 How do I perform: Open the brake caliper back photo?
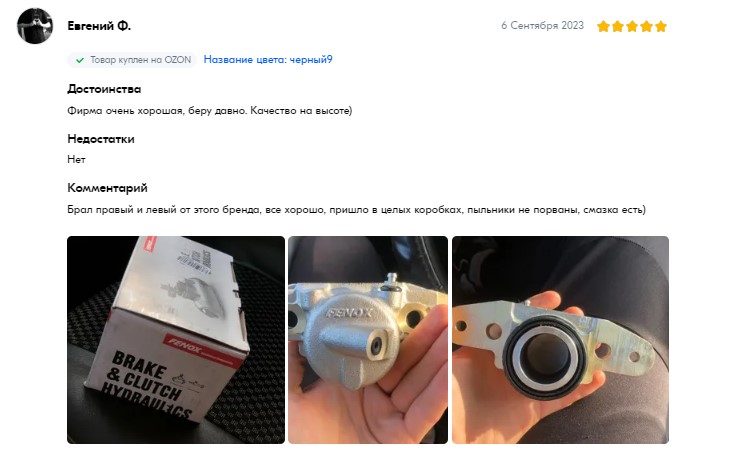368,340
